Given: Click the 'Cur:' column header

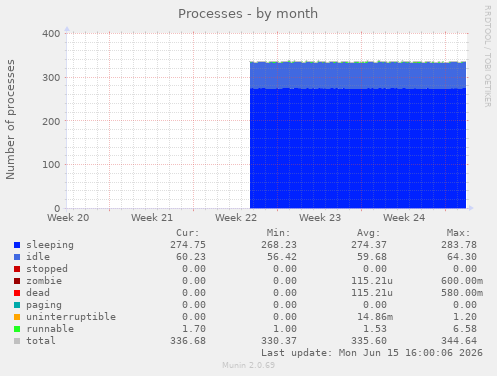Looking at the screenshot, I should (x=188, y=233).
